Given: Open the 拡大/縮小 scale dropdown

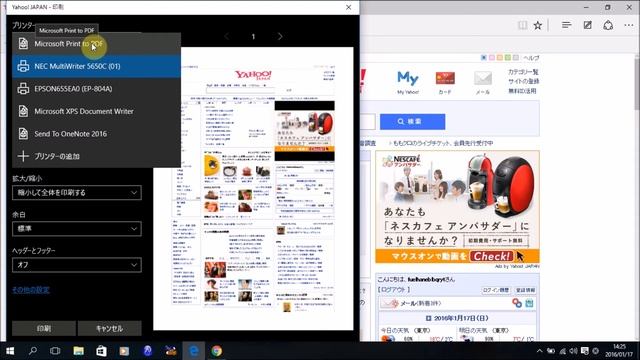Looking at the screenshot, I should coord(77,192).
